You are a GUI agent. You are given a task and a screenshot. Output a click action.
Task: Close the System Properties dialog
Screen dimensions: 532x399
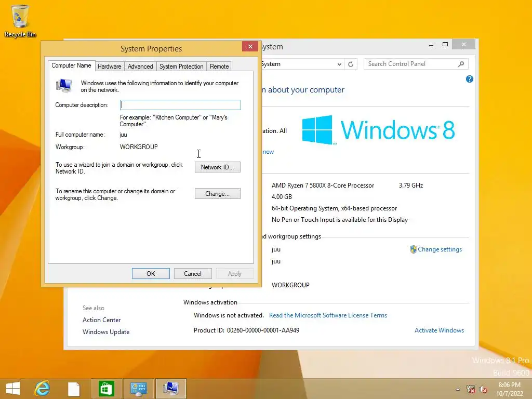click(250, 46)
